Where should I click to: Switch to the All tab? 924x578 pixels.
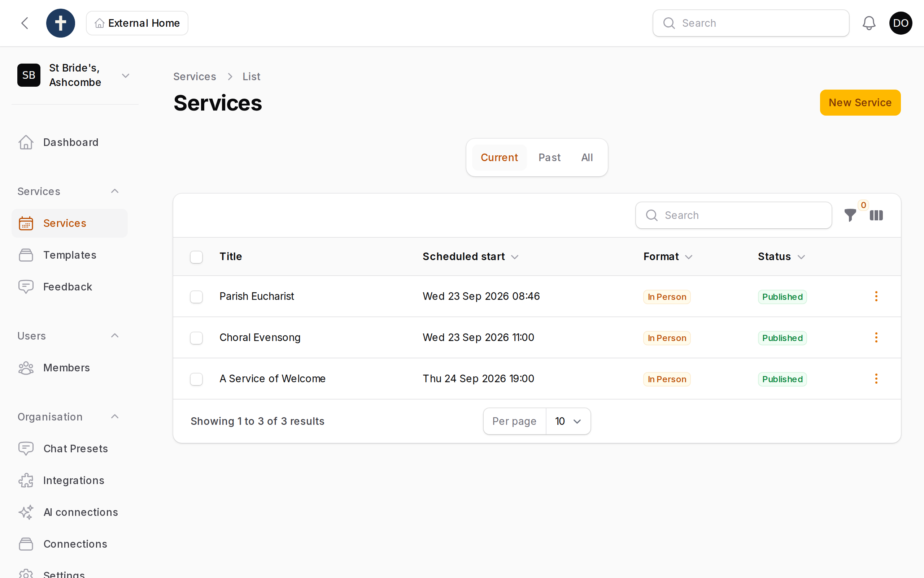tap(587, 158)
